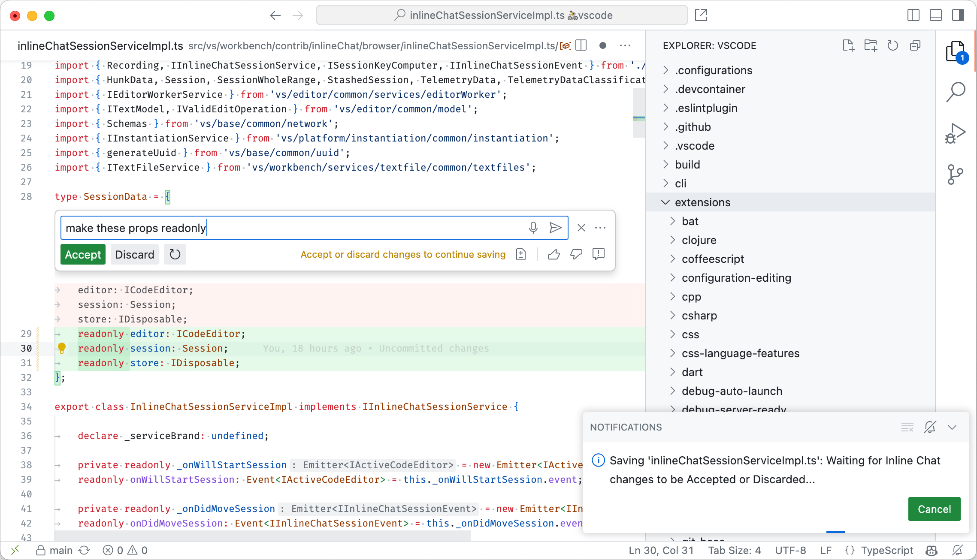Open the Run and Debug view
Viewport: 977px width, 560px height.
[x=956, y=133]
